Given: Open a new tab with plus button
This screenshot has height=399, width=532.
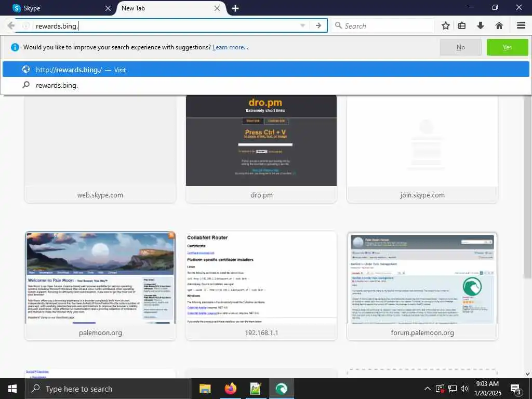Looking at the screenshot, I should click(235, 8).
